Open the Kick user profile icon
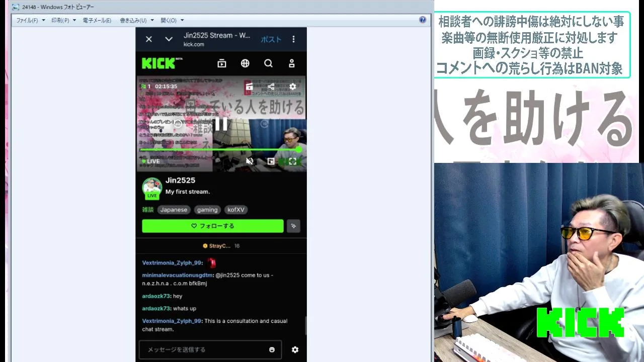The width and height of the screenshot is (644, 362). coord(291,63)
